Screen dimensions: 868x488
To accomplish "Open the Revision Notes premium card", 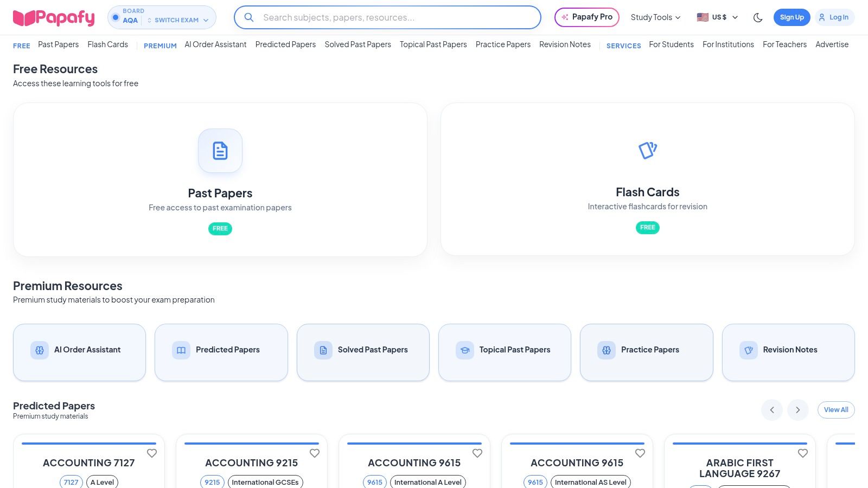I will [x=788, y=352].
